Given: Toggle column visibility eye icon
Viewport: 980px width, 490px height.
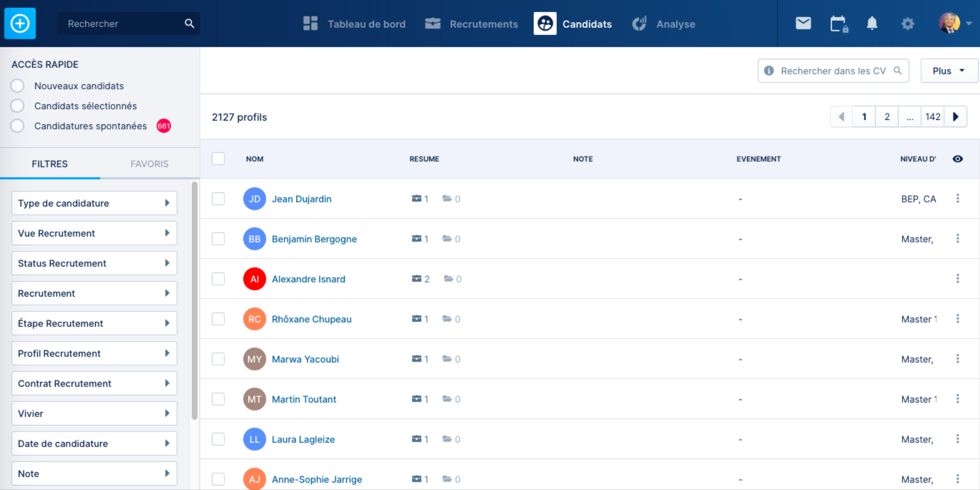Looking at the screenshot, I should coord(958,159).
